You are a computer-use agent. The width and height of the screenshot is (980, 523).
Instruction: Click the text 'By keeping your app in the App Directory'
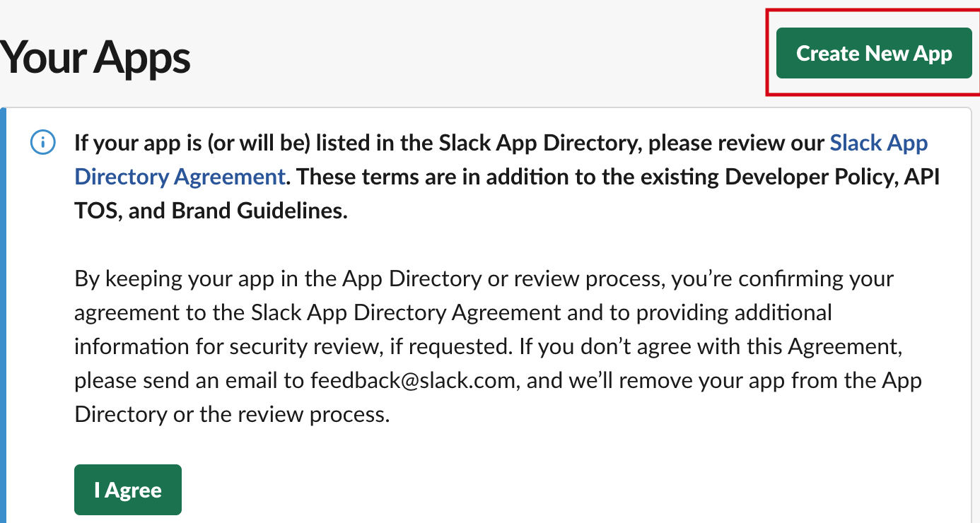click(279, 278)
